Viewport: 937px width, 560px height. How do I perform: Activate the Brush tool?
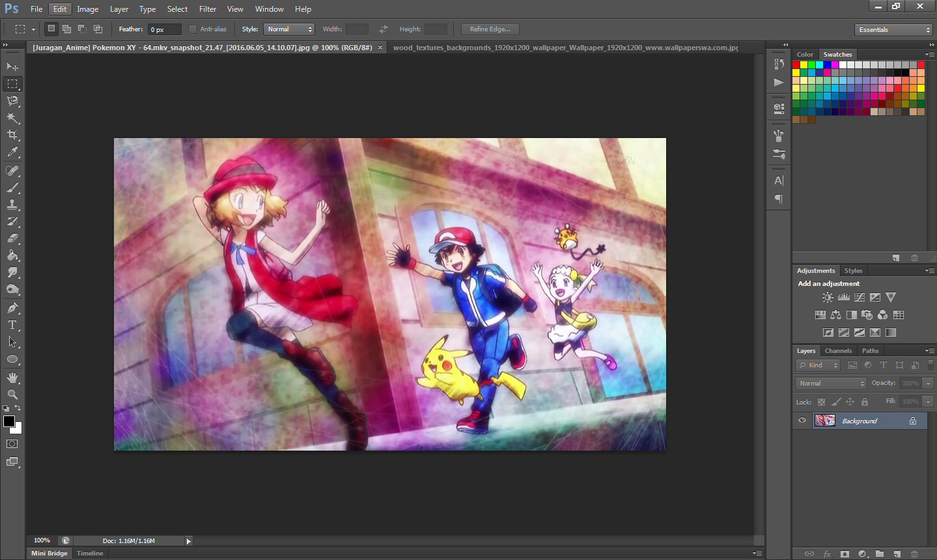12,187
